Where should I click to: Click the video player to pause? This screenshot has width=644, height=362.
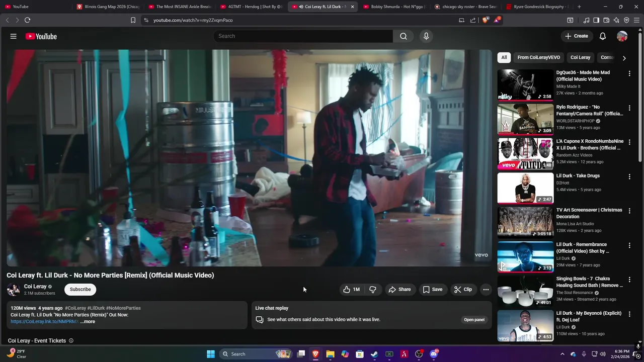249,158
